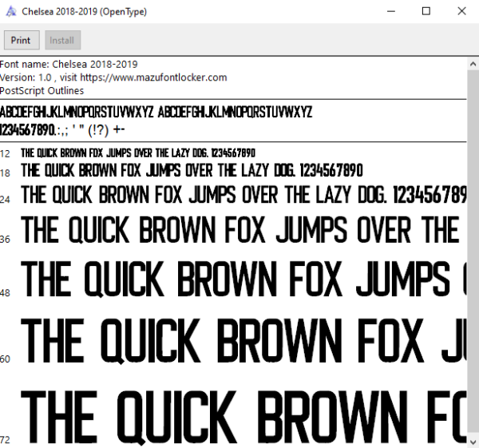The height and width of the screenshot is (448, 479).
Task: Click the font viewer app icon in title bar
Action: pos(11,12)
